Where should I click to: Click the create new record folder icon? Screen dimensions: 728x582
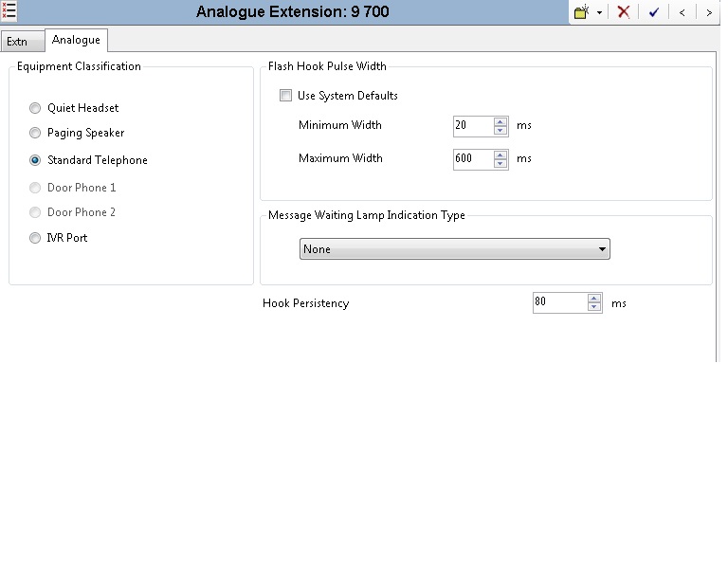pos(581,12)
